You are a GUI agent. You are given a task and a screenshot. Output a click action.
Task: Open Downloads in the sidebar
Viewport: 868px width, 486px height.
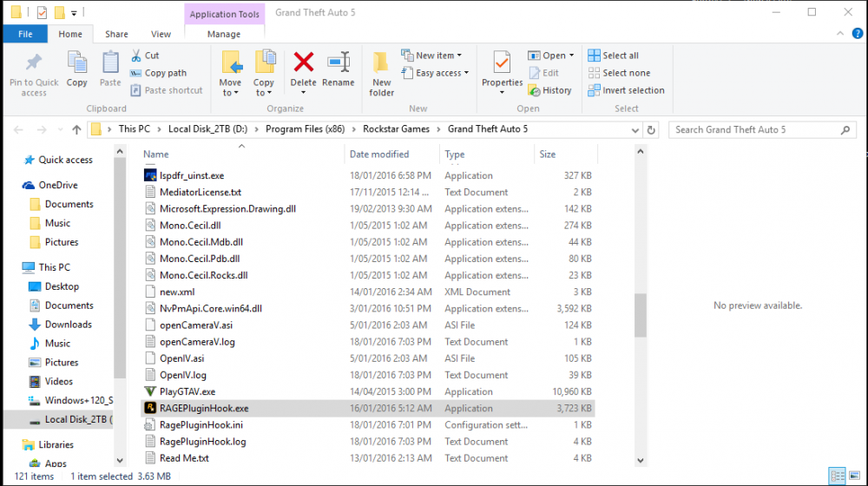point(61,325)
